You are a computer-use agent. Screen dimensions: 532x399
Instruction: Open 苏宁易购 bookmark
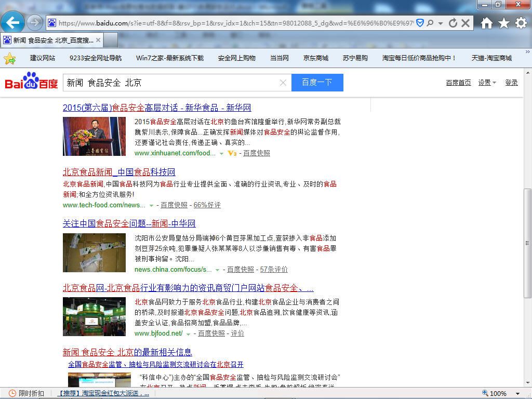[x=355, y=58]
